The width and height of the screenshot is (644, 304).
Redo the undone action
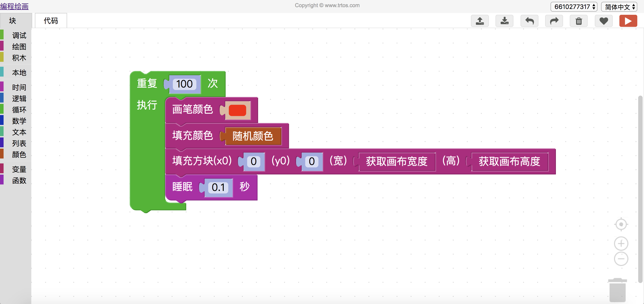[x=554, y=21]
